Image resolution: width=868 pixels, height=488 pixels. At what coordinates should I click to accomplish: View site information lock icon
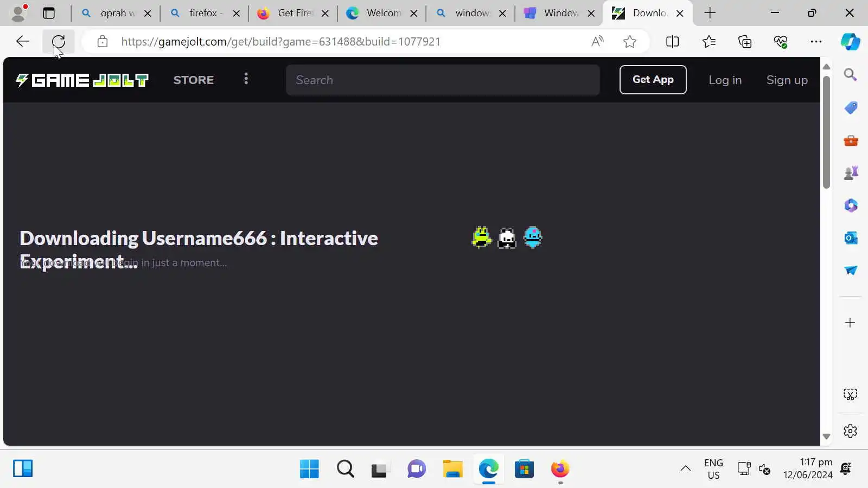(x=103, y=41)
